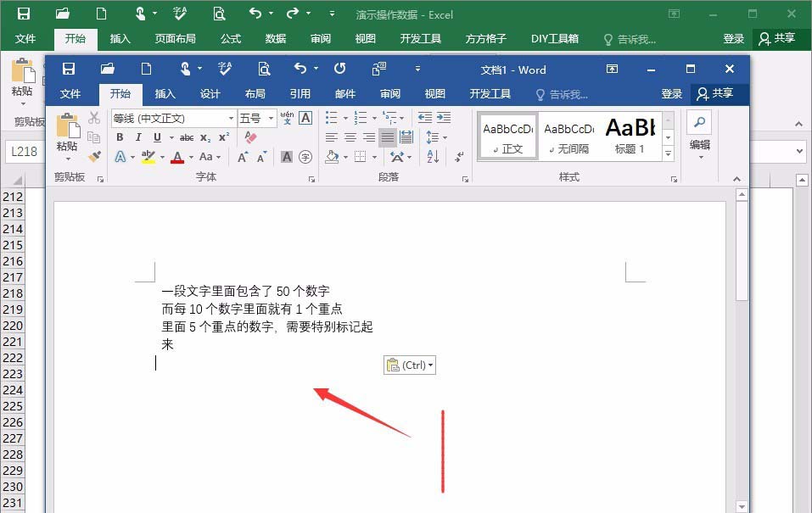The height and width of the screenshot is (513, 812).
Task: Open Paste Options (Ctrl) dropdown
Action: 410,365
